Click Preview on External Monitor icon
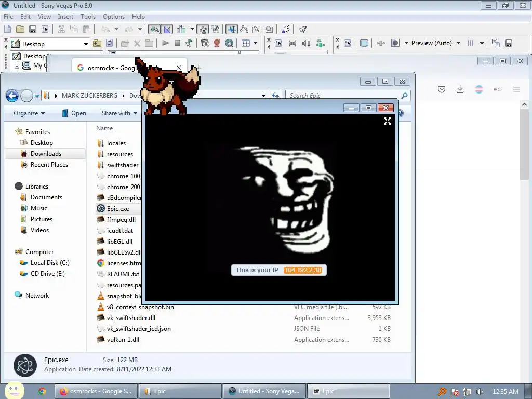Viewport: 532px width, 399px height. click(364, 43)
